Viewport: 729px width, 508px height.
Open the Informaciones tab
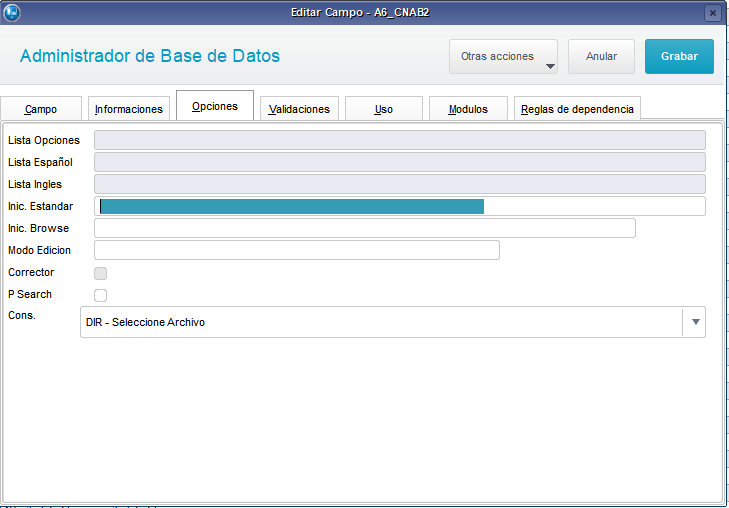tap(129, 109)
